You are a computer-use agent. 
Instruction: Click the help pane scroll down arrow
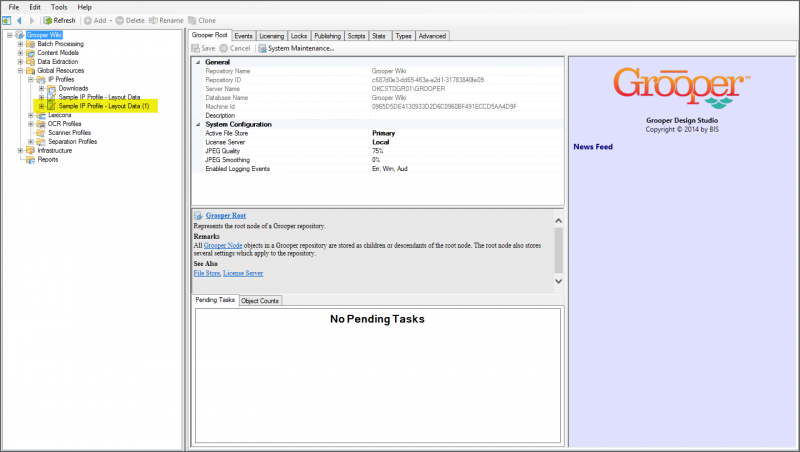559,281
